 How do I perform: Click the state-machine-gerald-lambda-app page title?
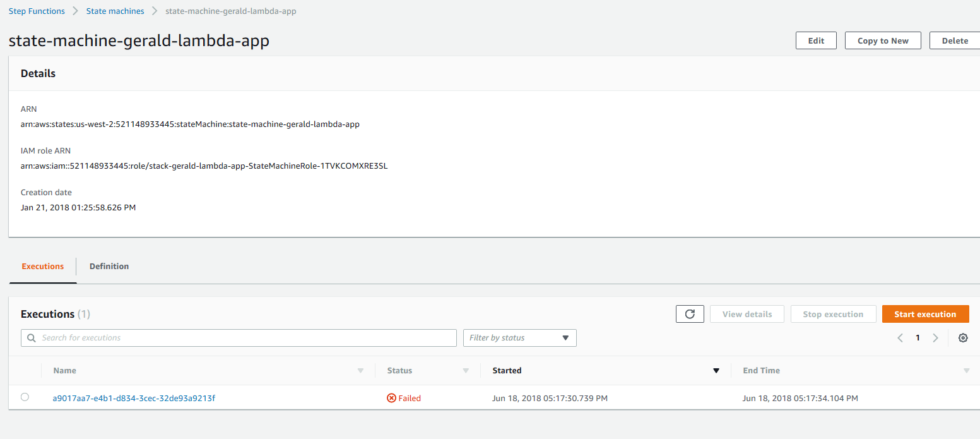click(139, 41)
